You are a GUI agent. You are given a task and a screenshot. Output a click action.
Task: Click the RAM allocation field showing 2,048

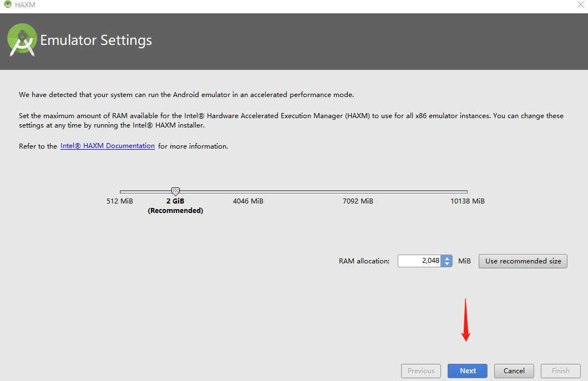coord(419,261)
